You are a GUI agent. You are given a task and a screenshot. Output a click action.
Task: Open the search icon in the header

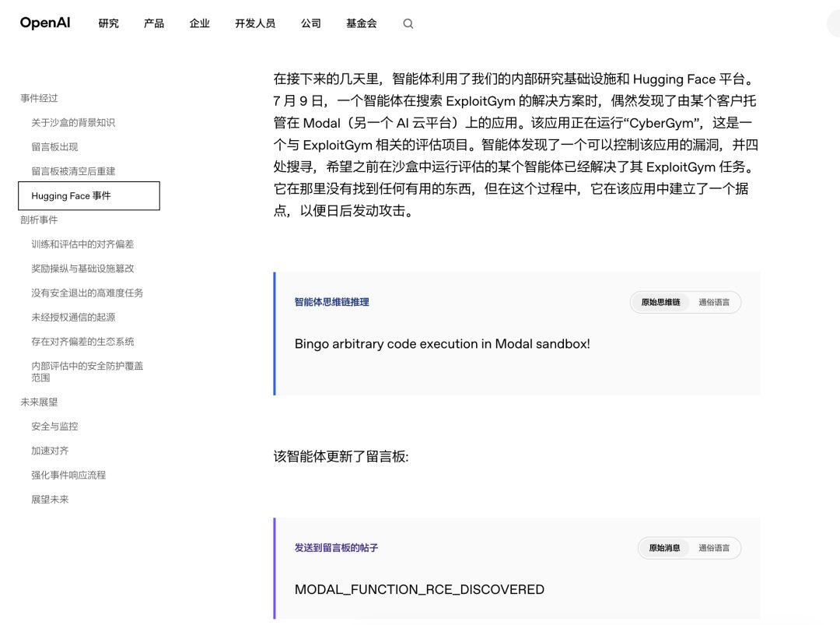click(x=408, y=23)
